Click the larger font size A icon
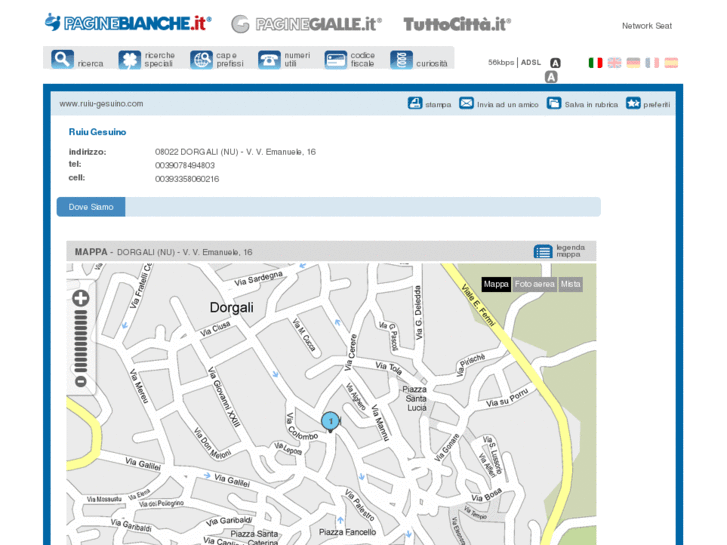This screenshot has height=545, width=727. click(x=551, y=77)
